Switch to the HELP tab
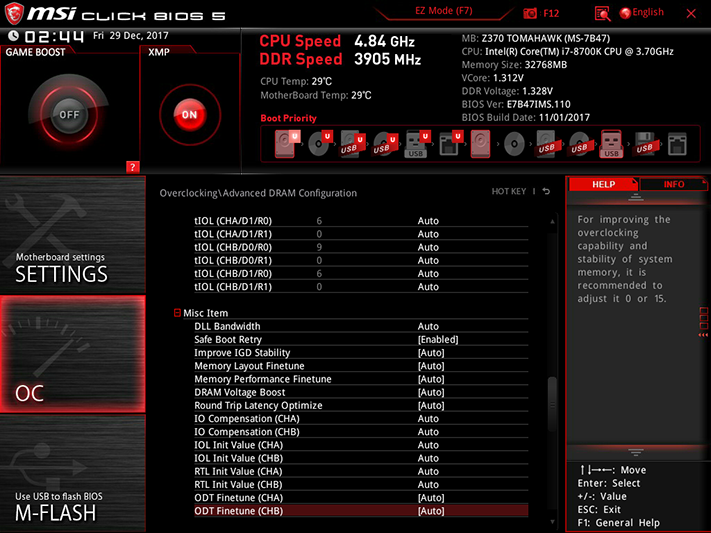Viewport: 711px width, 533px height. point(604,184)
